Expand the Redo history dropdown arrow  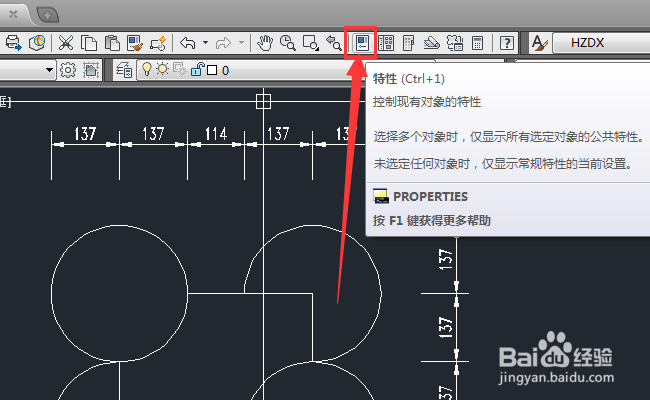point(241,42)
